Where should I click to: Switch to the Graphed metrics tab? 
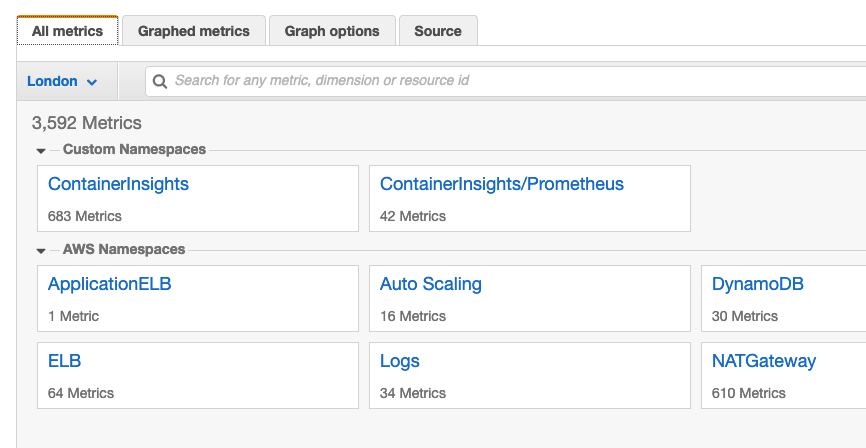click(x=194, y=31)
